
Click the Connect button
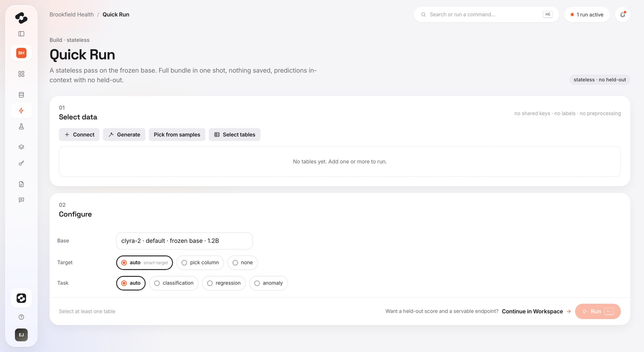coord(79,135)
